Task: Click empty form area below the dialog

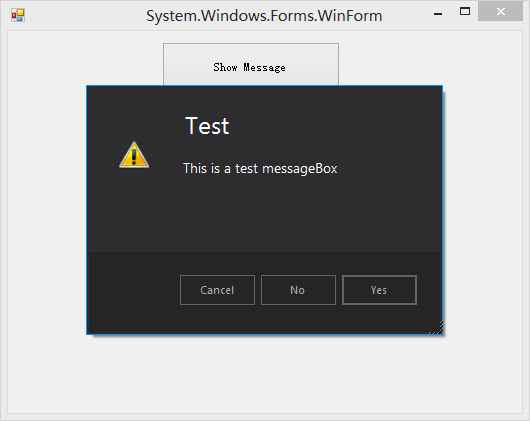Action: coord(265,373)
